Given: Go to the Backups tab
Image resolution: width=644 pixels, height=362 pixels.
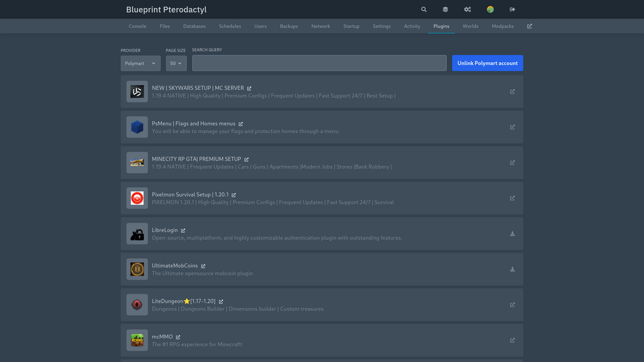Looking at the screenshot, I should [289, 27].
